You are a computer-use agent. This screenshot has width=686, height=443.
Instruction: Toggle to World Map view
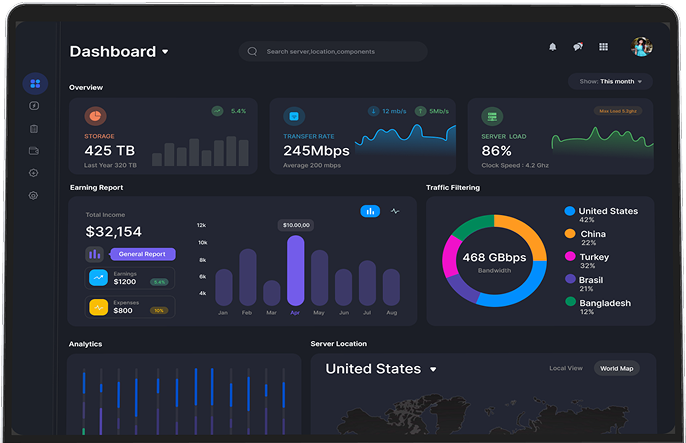pyautogui.click(x=616, y=369)
